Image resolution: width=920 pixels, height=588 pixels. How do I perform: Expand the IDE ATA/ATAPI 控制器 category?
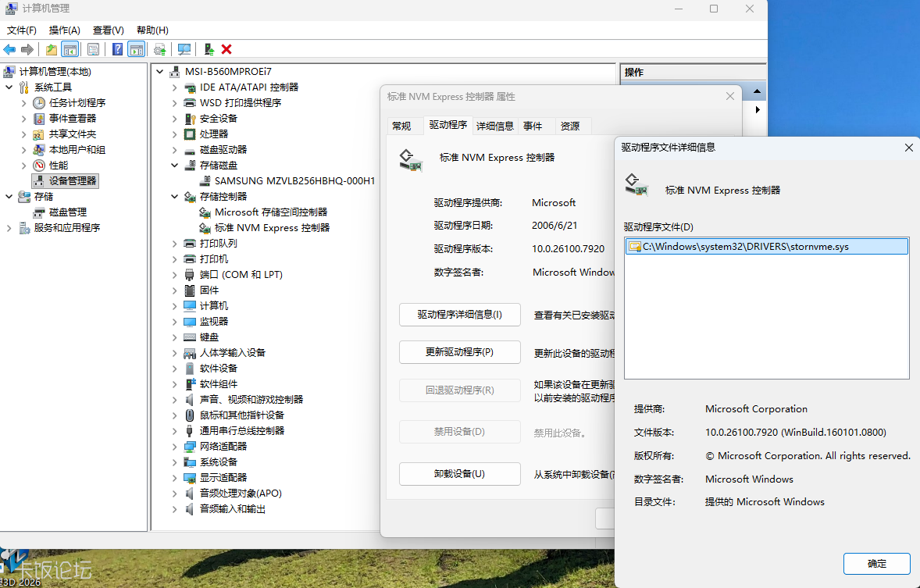click(x=174, y=87)
